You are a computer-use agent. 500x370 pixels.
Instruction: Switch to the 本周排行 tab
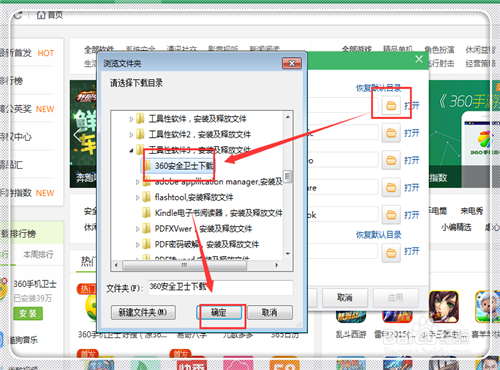pyautogui.click(x=38, y=255)
